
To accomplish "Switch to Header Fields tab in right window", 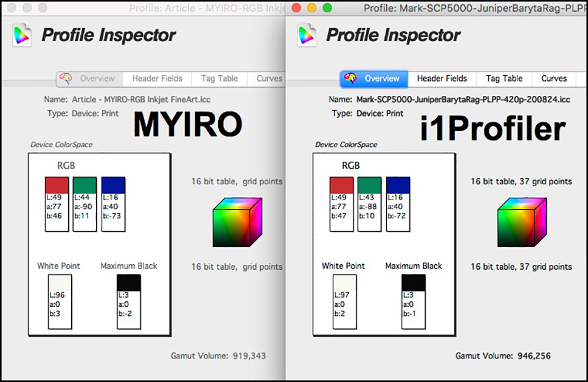I will click(x=442, y=78).
